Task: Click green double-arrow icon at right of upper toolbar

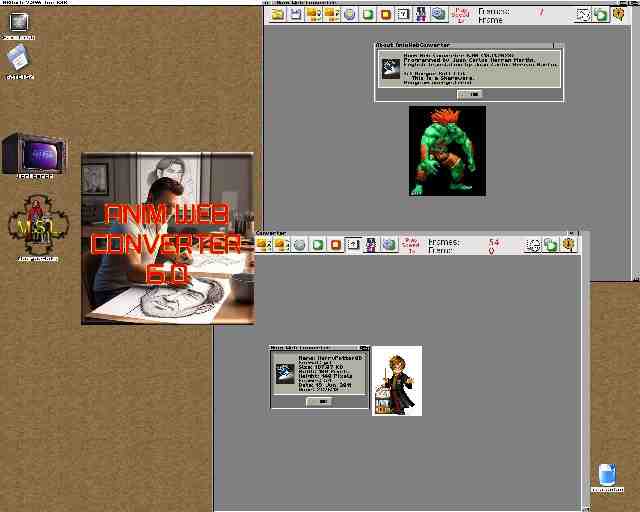Action: point(601,15)
